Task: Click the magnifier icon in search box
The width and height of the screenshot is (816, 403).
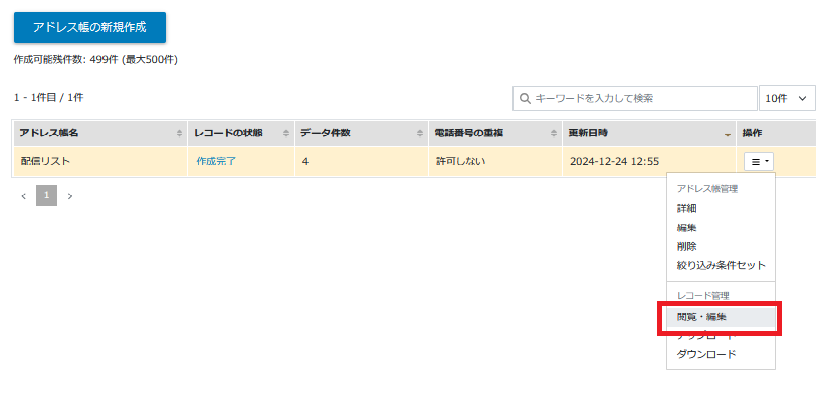Action: click(525, 98)
